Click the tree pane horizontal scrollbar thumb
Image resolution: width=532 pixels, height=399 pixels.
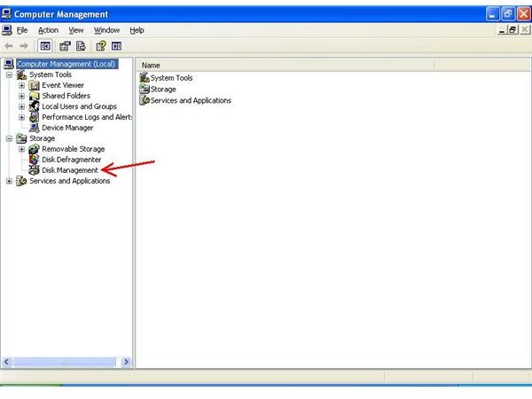(x=64, y=362)
